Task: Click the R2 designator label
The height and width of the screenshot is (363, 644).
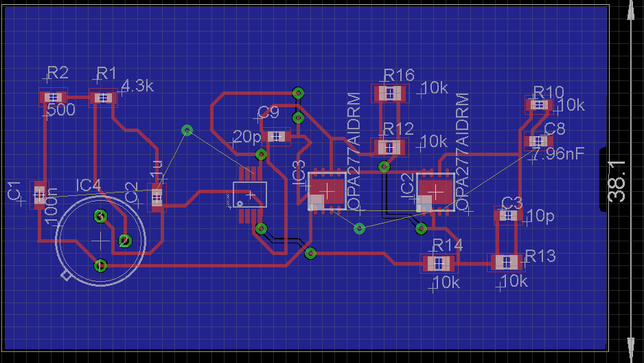Action: point(58,73)
